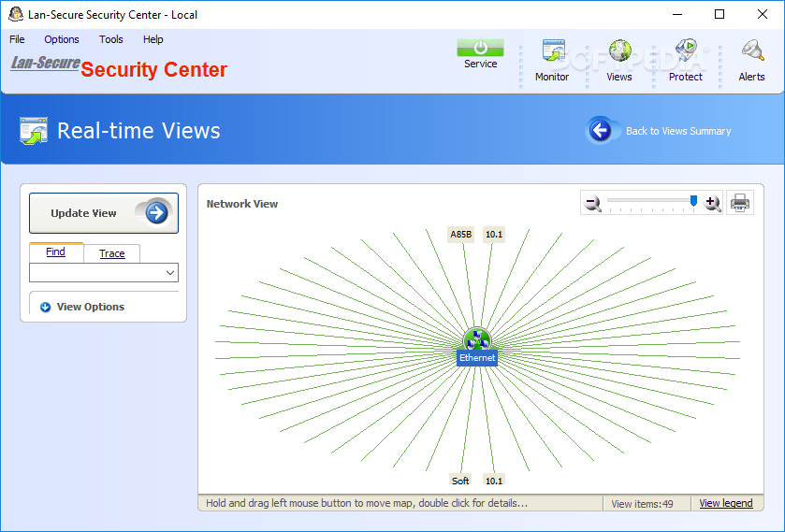Print the network view with printer icon

tap(740, 203)
